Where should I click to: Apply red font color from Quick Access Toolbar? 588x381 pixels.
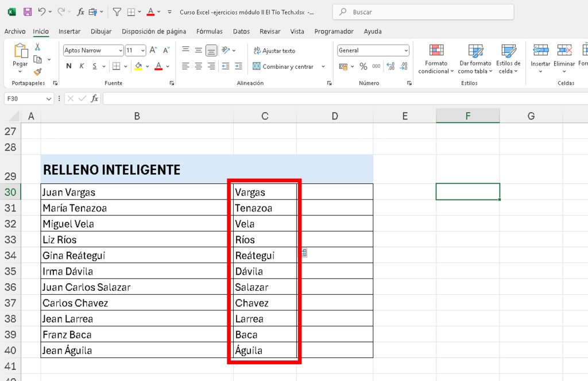(151, 12)
